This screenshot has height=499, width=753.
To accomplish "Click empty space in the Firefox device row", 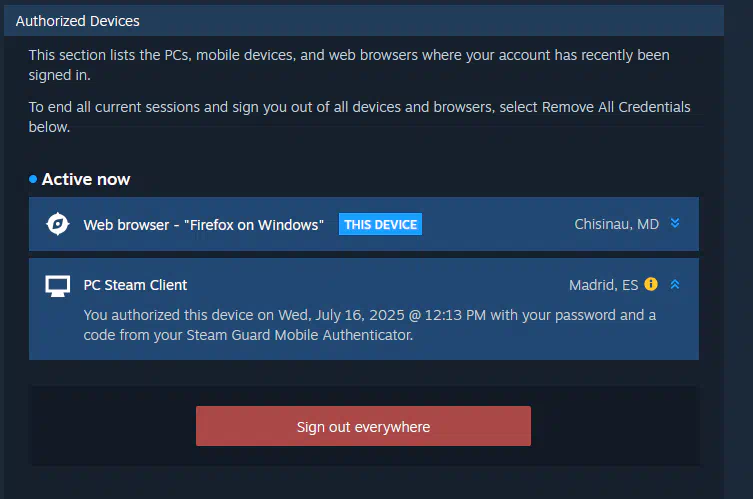I will pos(495,224).
